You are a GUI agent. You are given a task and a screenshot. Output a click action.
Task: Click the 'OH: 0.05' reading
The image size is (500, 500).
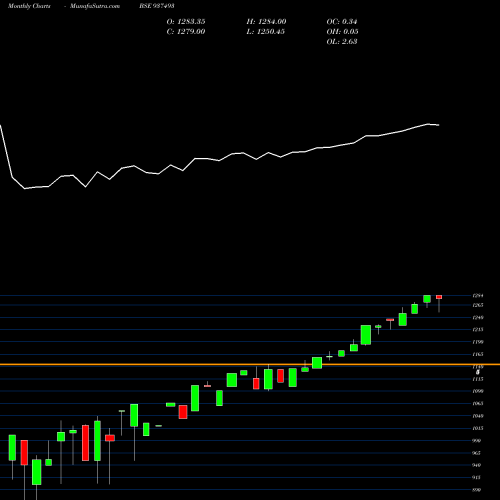coord(342,32)
